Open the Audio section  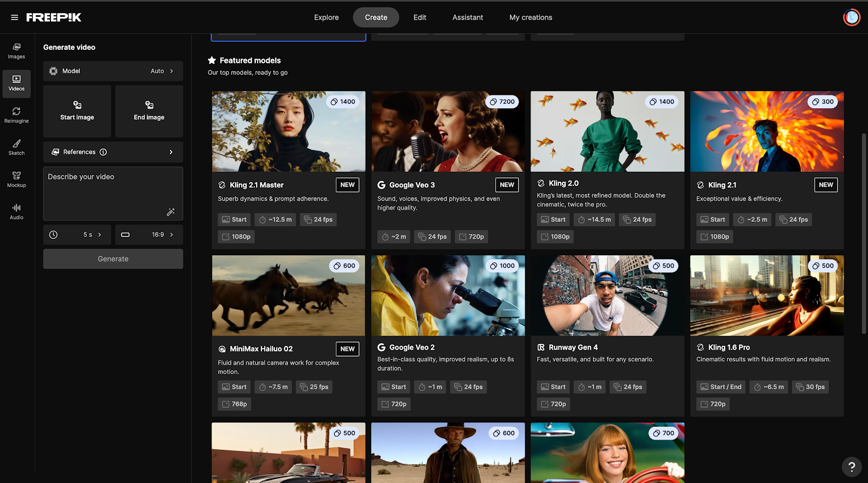click(x=16, y=211)
